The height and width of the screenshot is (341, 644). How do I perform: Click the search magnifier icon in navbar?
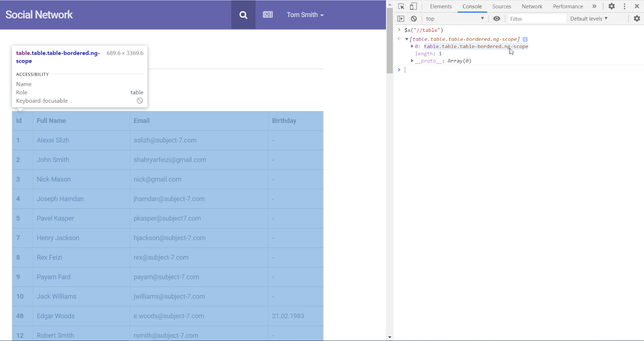tap(243, 15)
